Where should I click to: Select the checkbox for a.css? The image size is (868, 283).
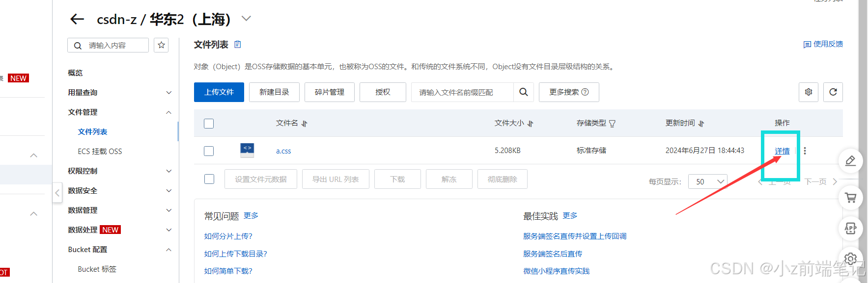click(209, 151)
